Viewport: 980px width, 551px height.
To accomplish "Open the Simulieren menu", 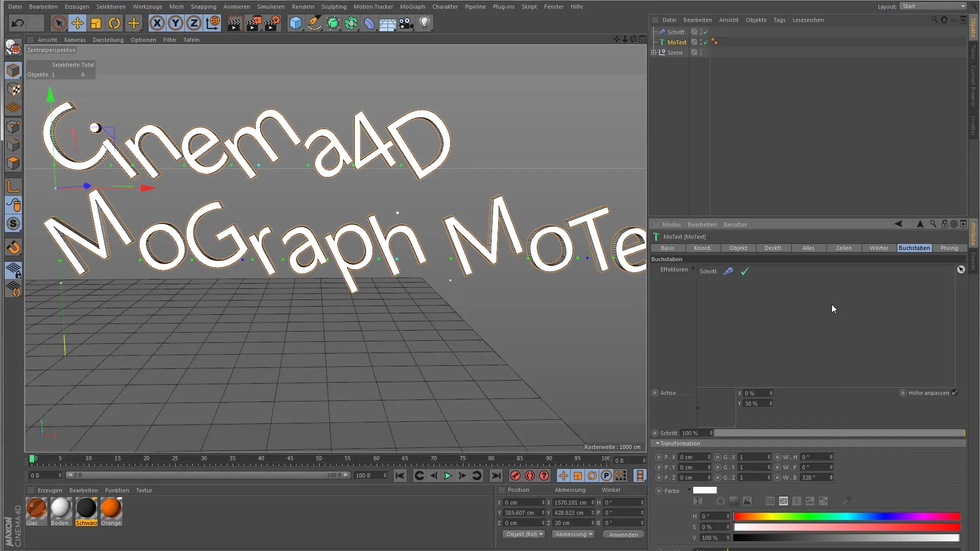I will 271,7.
